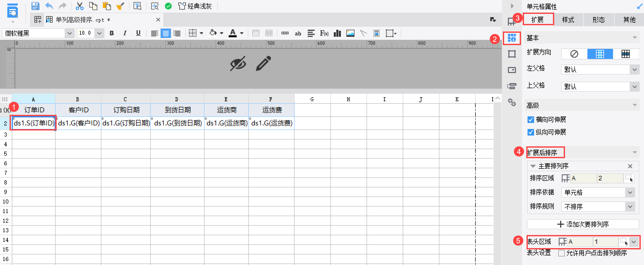The height and width of the screenshot is (265, 644).
Task: Open the font color dropdown arrow
Action: point(242,33)
